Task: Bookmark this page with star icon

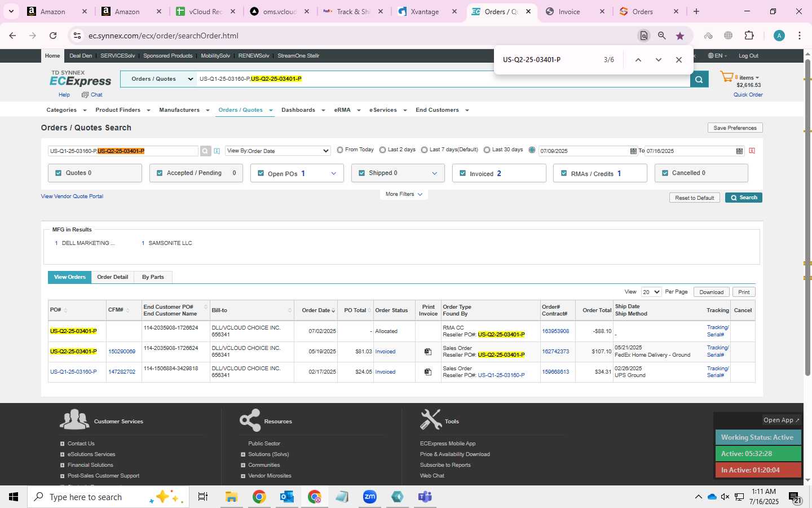Action: (680, 36)
